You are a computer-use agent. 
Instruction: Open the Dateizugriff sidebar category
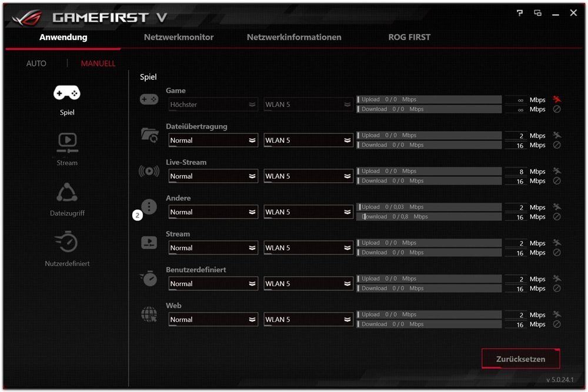67,200
